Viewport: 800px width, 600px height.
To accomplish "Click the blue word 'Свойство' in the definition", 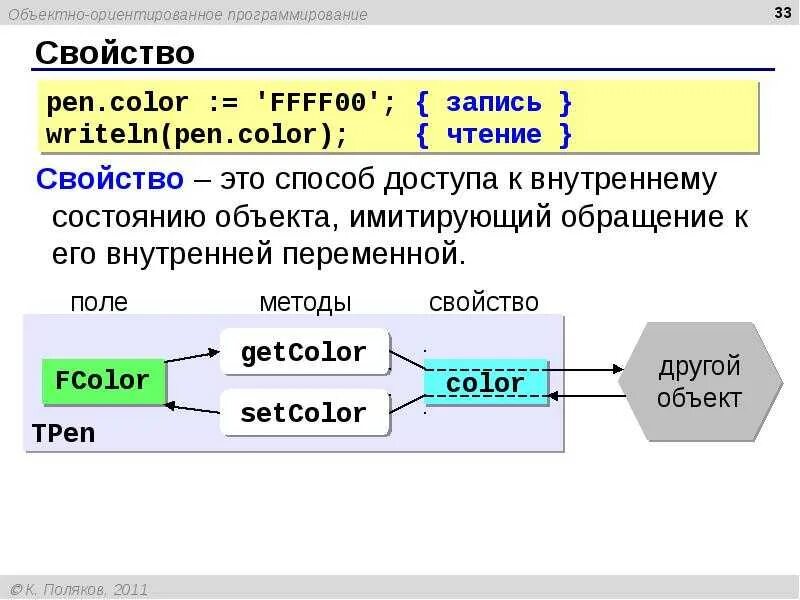I will click(110, 180).
